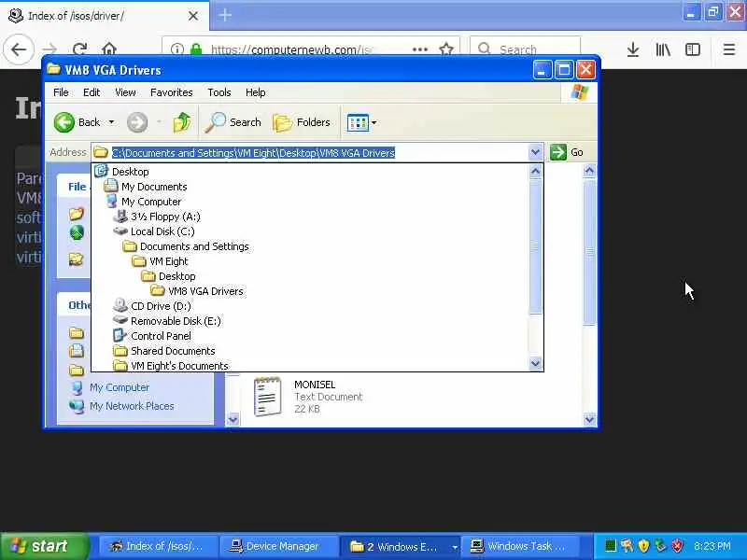The image size is (747, 560).
Task: Select Documents and Settings folder entry
Action: point(194,246)
